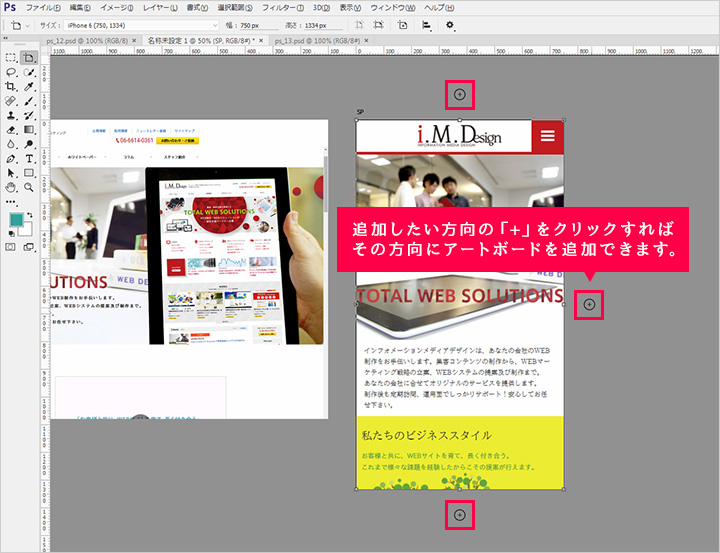Screen dimensions: 720x553
Task: Select the Lasso tool
Action: (11, 72)
